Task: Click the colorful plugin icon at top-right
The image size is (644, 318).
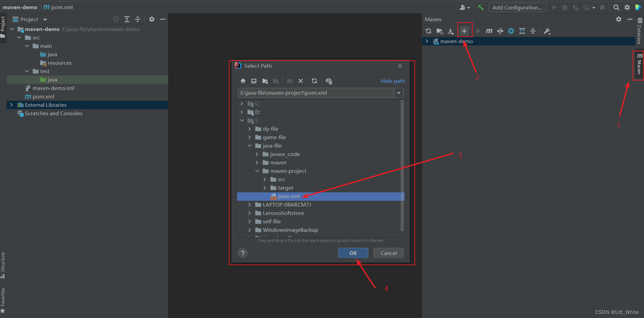Action: [638, 7]
